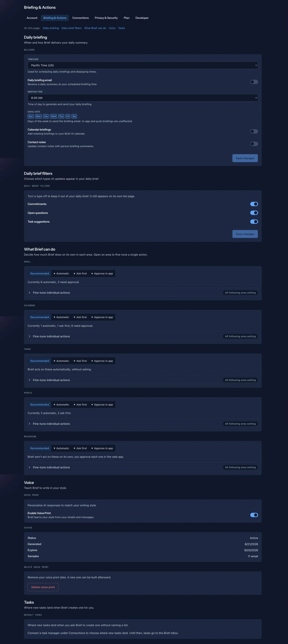Select Recommended for the Messaging area
Image resolution: width=288 pixels, height=644 pixels.
(40, 449)
